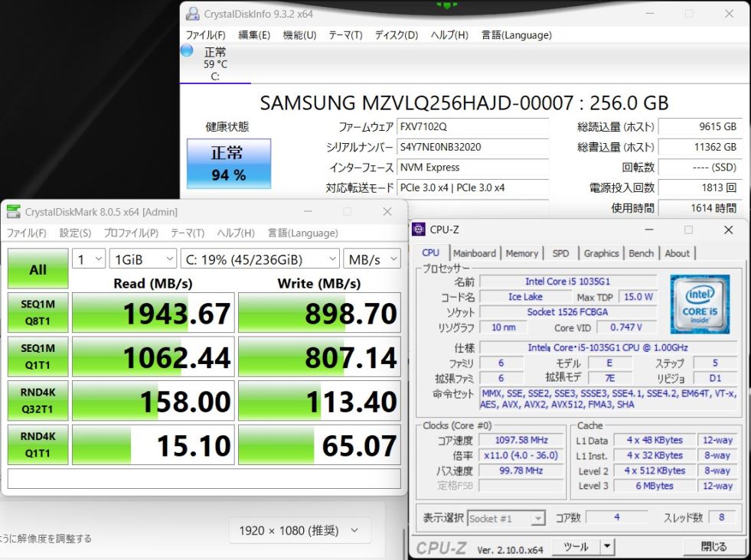The height and width of the screenshot is (560, 751).
Task: Click the transfer mode PCIe 3.0 x4 value
Action: [473, 187]
